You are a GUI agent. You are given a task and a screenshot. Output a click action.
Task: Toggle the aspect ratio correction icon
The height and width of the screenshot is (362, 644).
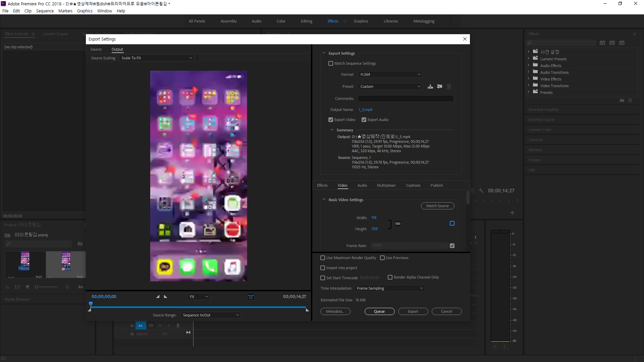(251, 297)
